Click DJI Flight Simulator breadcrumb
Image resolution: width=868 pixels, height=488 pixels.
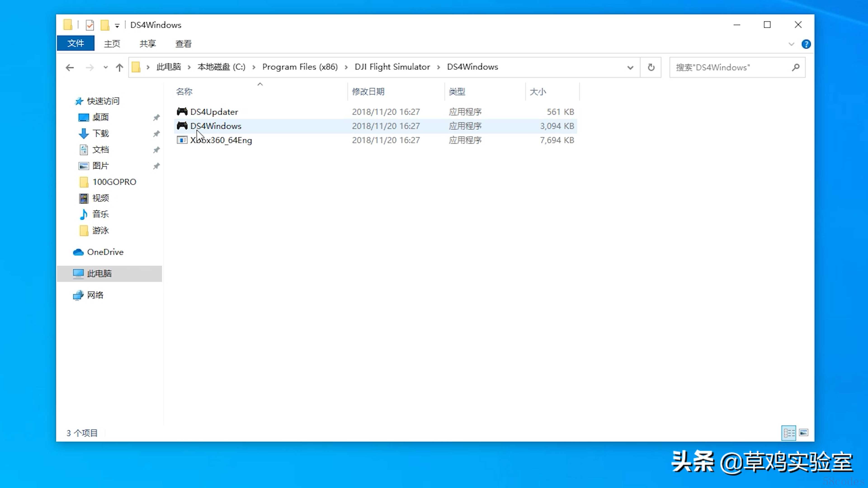pyautogui.click(x=392, y=67)
